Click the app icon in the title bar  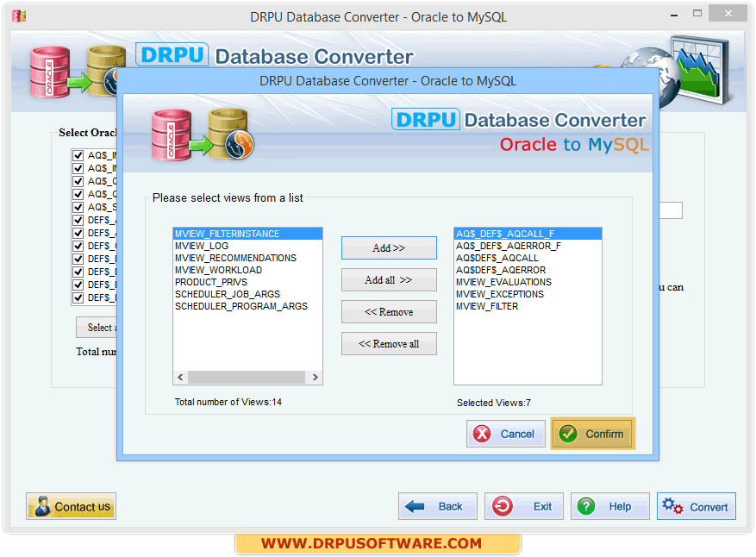(x=19, y=16)
